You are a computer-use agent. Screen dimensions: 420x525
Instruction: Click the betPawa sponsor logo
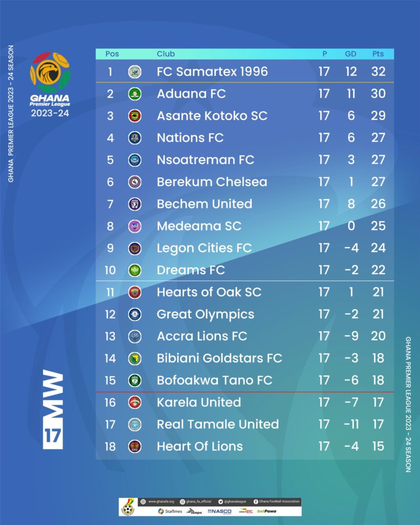click(x=267, y=511)
